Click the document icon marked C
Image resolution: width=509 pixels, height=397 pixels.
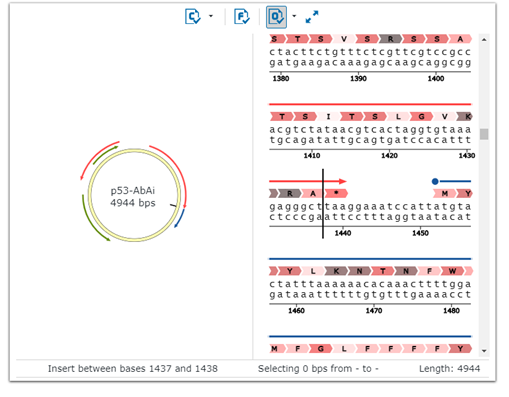(193, 16)
